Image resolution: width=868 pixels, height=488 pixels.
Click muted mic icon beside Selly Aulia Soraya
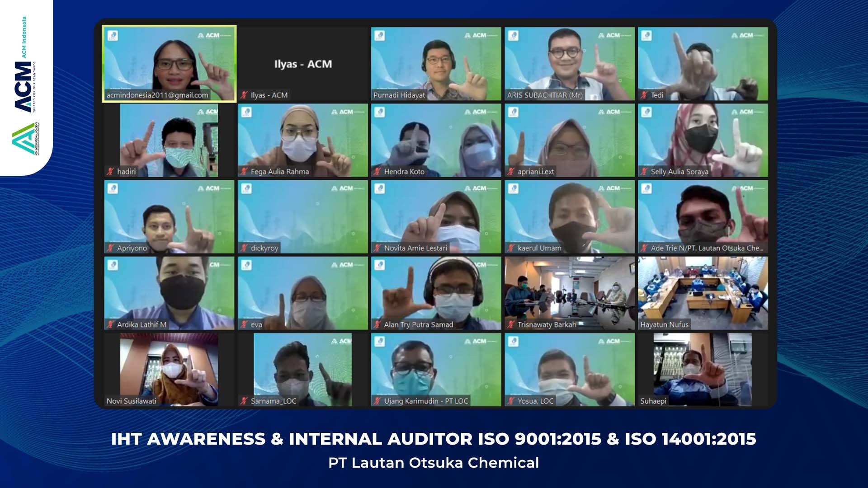click(x=644, y=171)
